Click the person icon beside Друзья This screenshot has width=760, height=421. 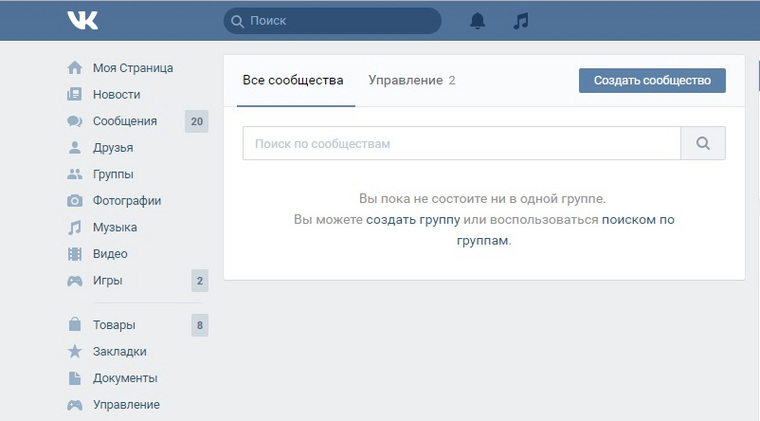tap(75, 147)
